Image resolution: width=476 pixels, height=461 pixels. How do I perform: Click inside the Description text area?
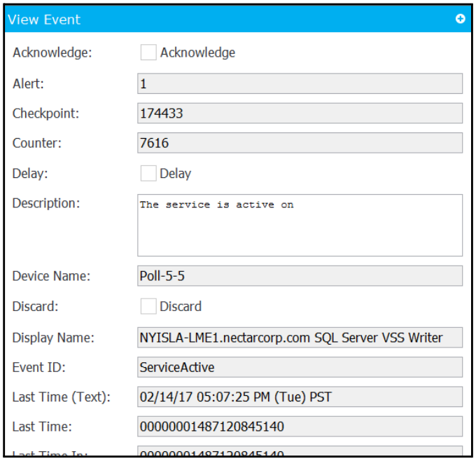click(300, 225)
